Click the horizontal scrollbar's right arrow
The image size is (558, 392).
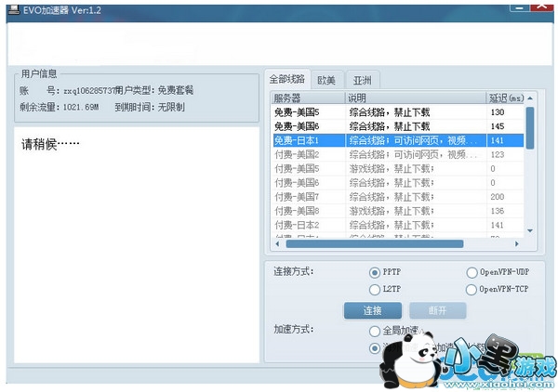pos(517,243)
